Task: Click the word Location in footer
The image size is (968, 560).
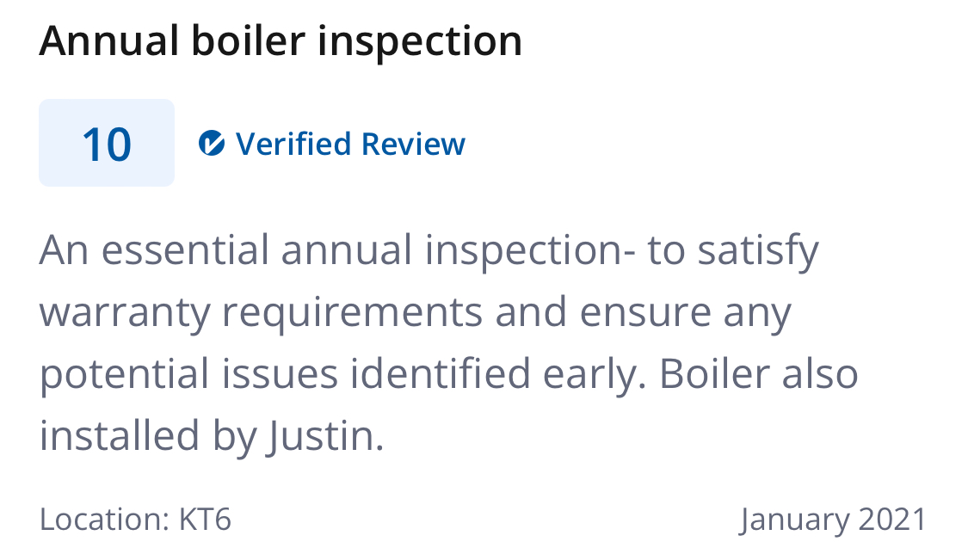Action: click(x=105, y=519)
